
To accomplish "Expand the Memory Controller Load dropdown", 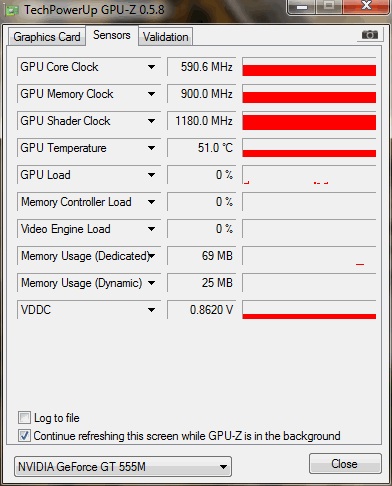I will (x=151, y=202).
